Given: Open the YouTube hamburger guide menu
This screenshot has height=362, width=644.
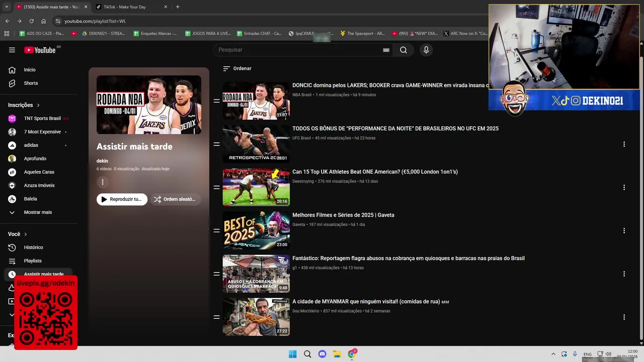Looking at the screenshot, I should [x=12, y=50].
